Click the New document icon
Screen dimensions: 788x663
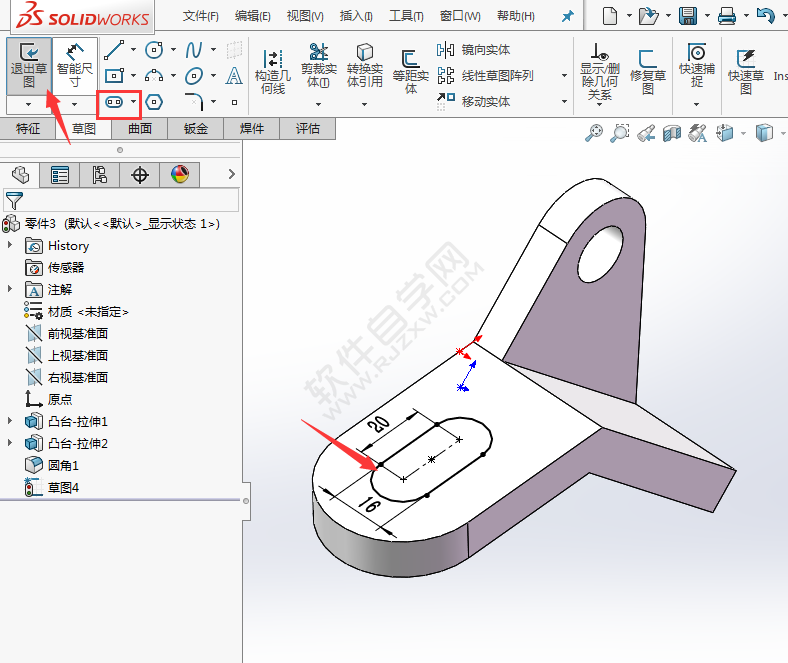point(610,16)
